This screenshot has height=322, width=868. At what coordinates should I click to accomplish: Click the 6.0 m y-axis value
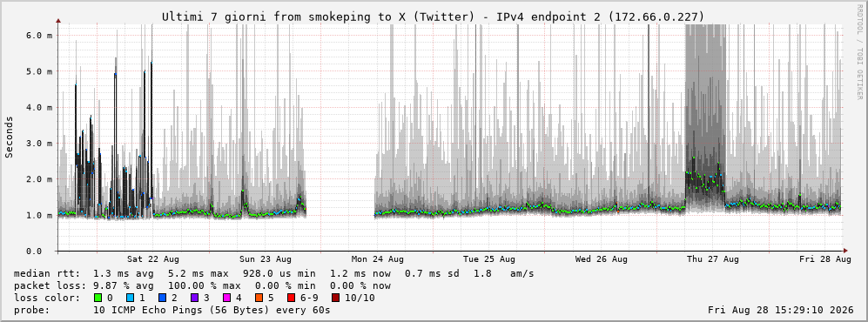click(40, 35)
